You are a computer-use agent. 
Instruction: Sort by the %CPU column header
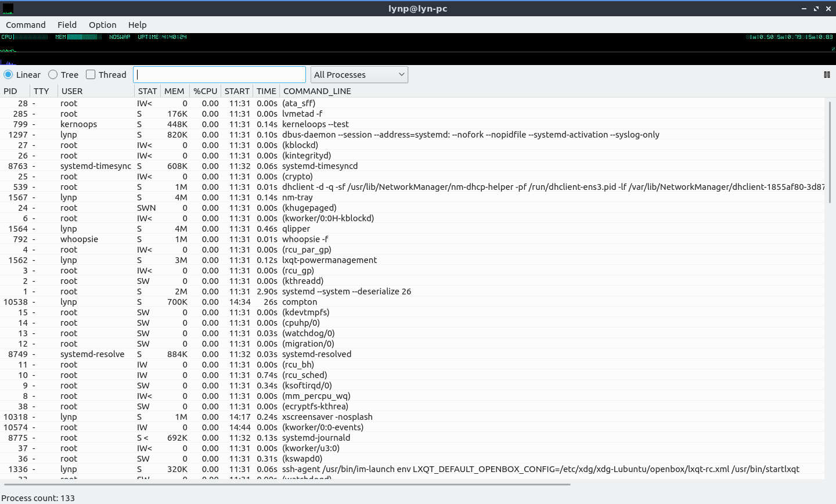(x=205, y=91)
